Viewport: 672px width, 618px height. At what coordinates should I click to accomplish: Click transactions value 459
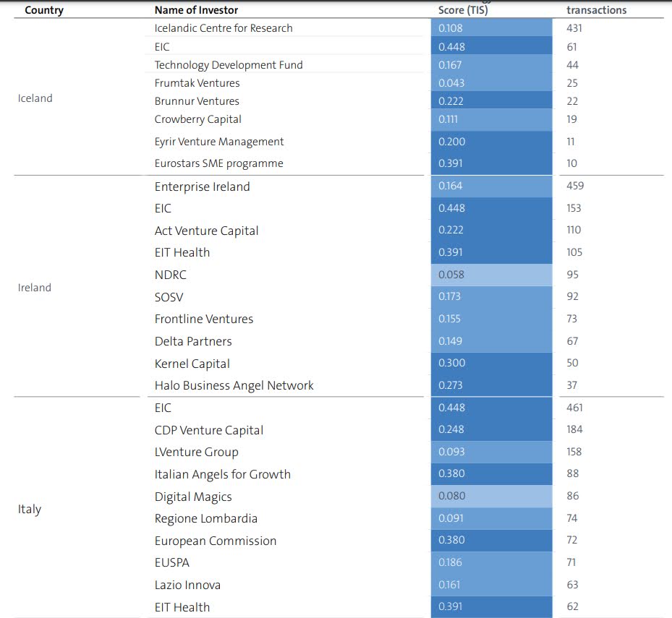click(575, 186)
